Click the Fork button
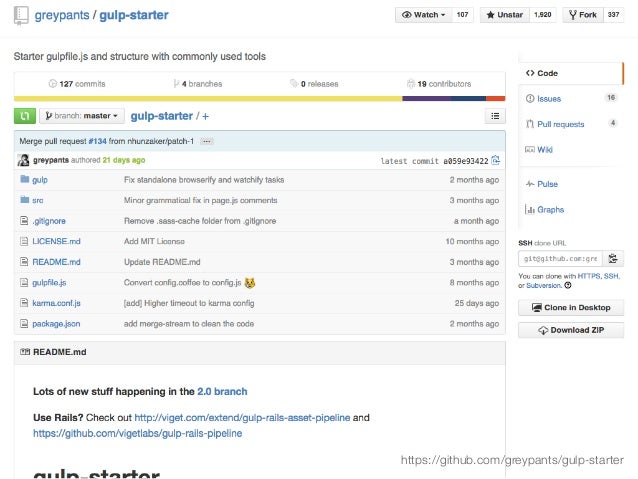This screenshot has width=638, height=479. point(583,15)
